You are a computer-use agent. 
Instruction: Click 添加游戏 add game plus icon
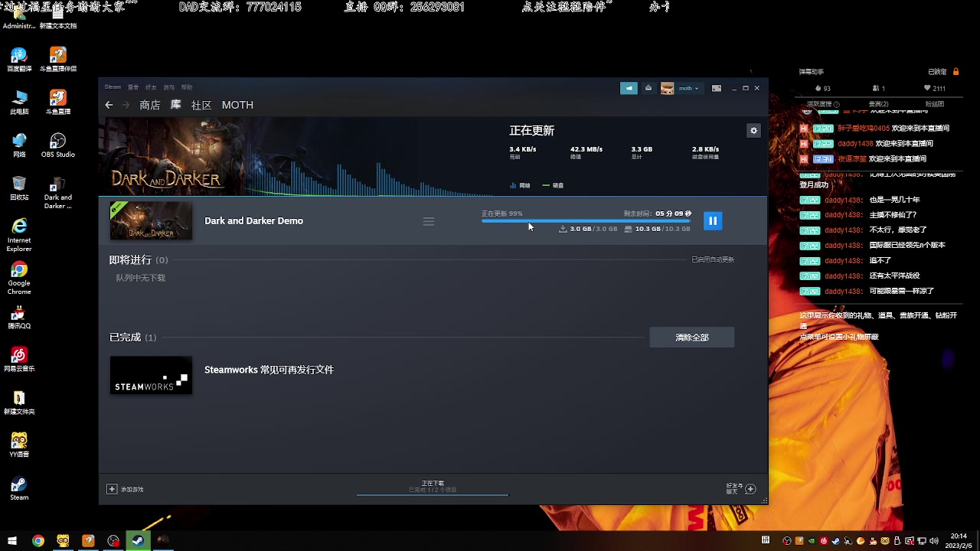(112, 489)
